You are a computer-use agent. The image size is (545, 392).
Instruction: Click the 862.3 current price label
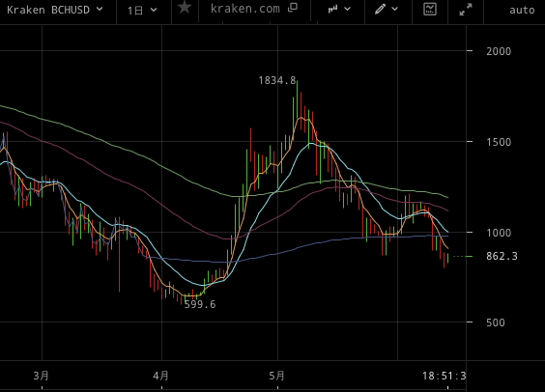[x=502, y=256]
